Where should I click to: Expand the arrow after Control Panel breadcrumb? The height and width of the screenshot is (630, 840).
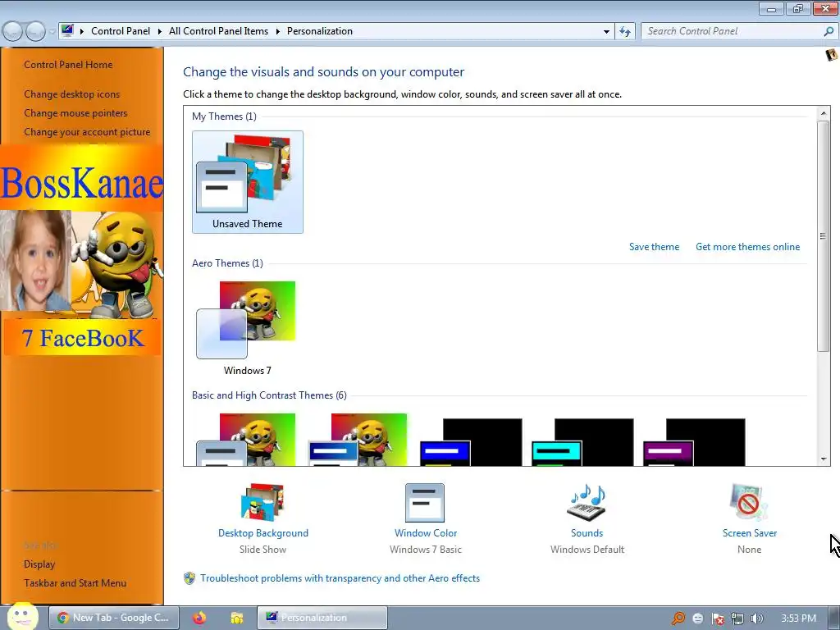click(160, 32)
